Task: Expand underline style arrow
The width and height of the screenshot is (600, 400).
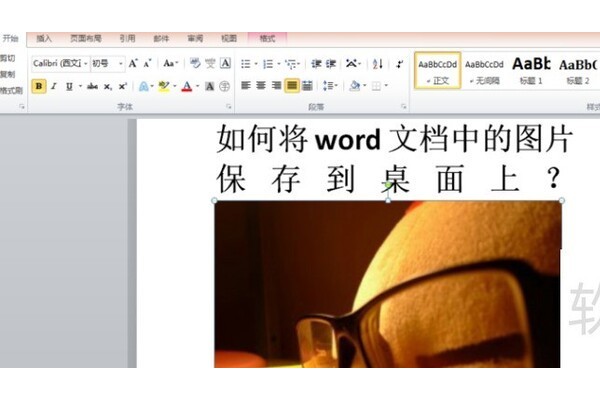Action: [x=80, y=87]
